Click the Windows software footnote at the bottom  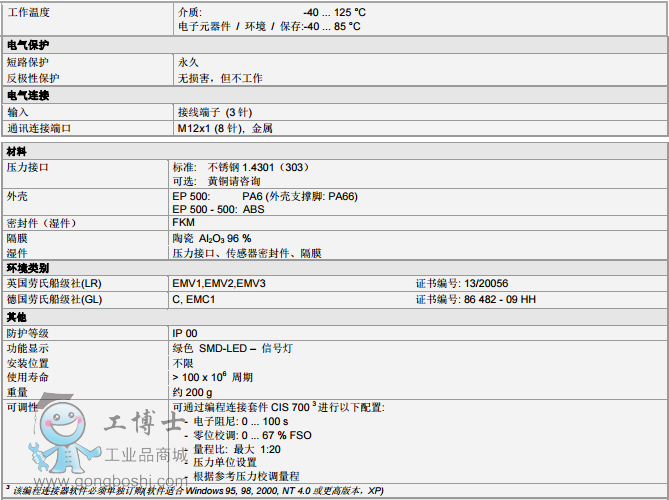[x=195, y=492]
